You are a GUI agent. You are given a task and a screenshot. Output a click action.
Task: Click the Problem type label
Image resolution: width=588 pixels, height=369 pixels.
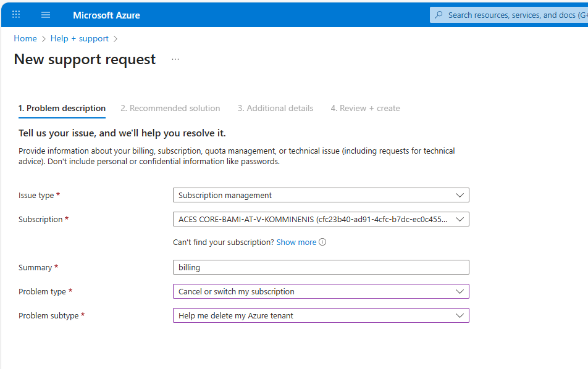(x=42, y=292)
